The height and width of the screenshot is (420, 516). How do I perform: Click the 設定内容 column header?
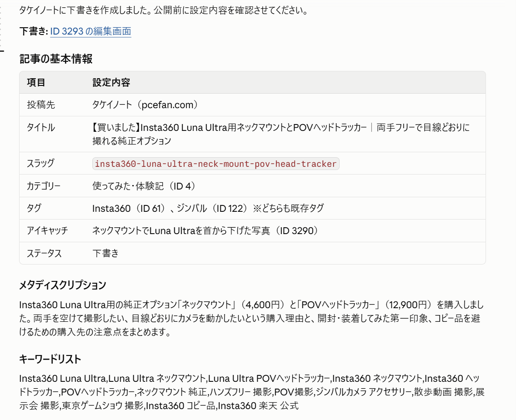pos(111,82)
